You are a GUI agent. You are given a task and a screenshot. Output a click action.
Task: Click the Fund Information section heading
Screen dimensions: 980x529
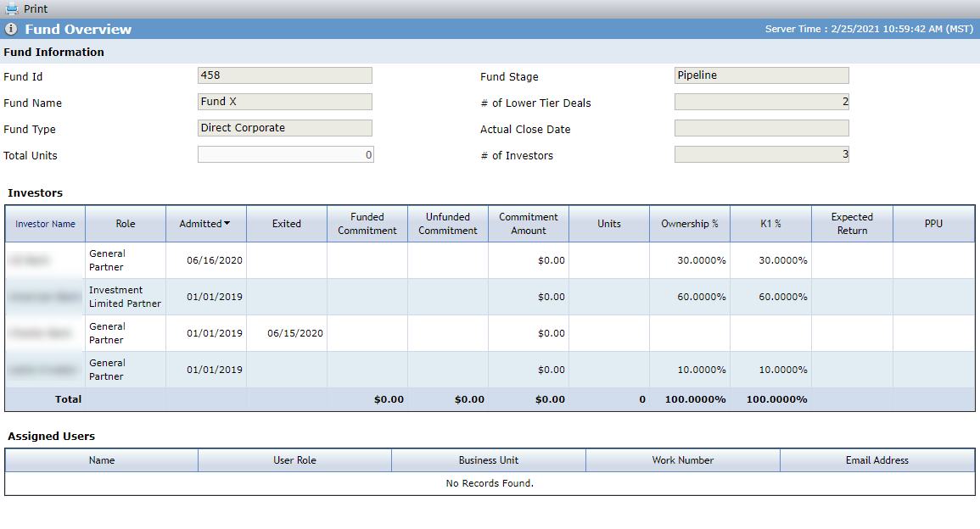pos(53,52)
